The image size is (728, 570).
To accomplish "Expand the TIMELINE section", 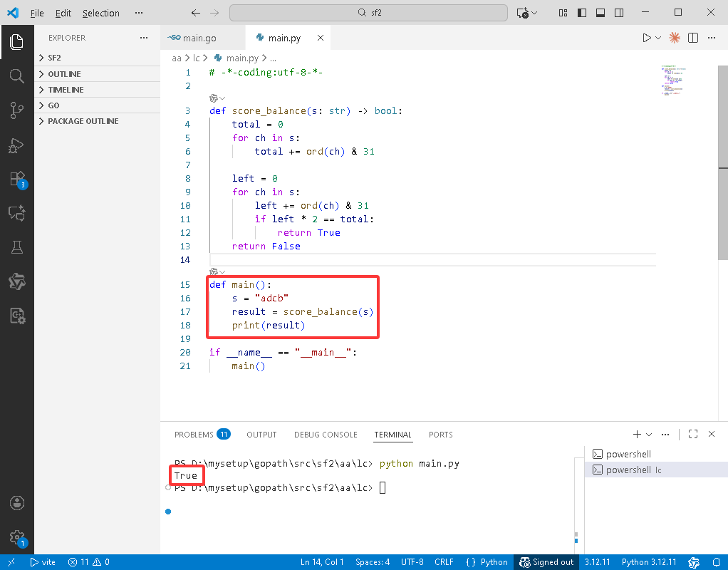I will pos(98,90).
